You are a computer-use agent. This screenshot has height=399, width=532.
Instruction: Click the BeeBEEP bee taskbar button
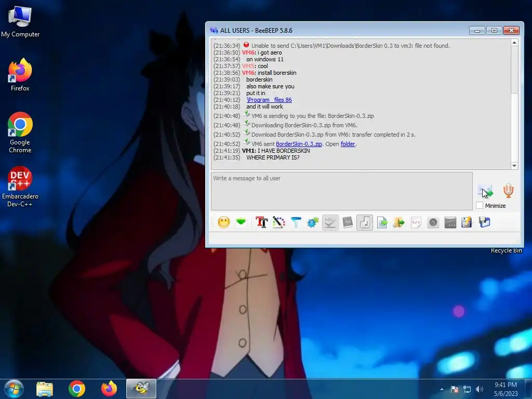coord(141,389)
